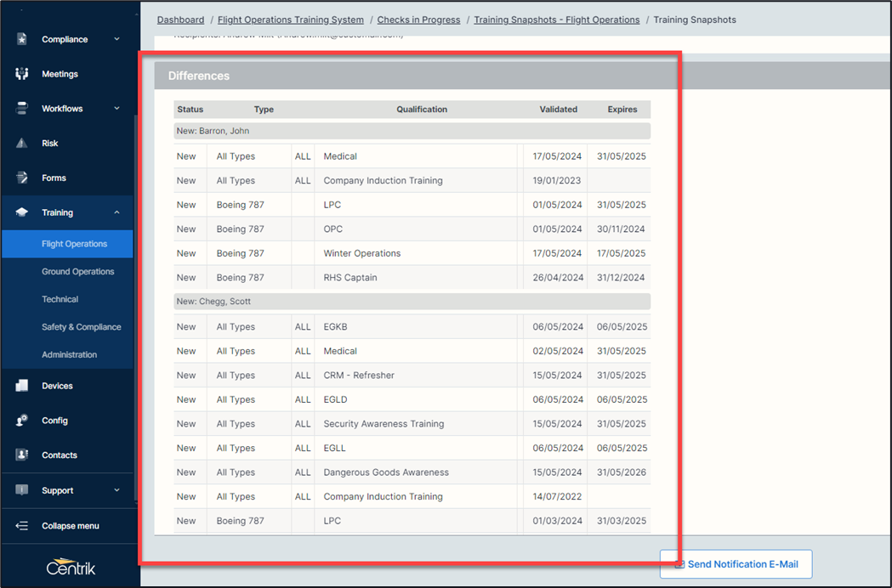The width and height of the screenshot is (892, 588).
Task: Open Ground Operations training submenu
Action: [77, 272]
